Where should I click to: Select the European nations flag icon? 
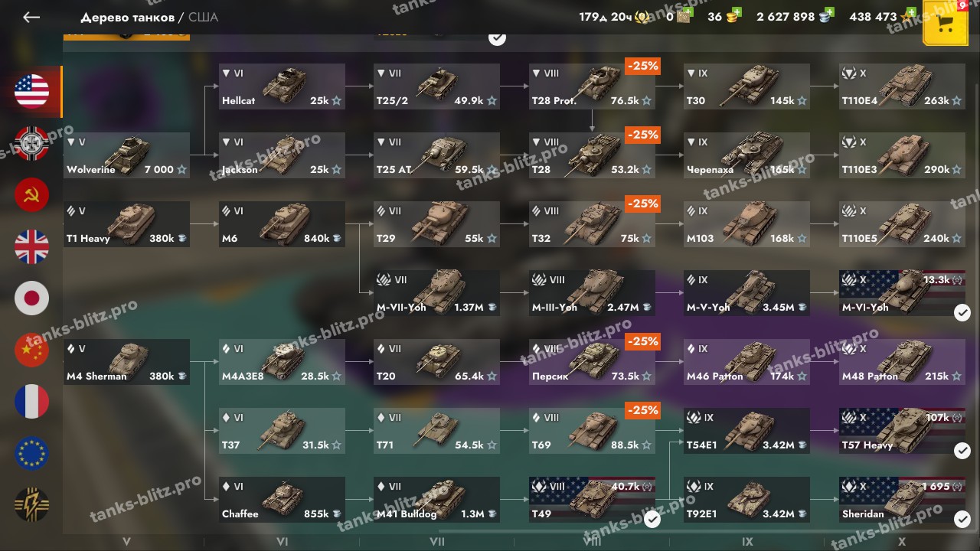point(32,453)
